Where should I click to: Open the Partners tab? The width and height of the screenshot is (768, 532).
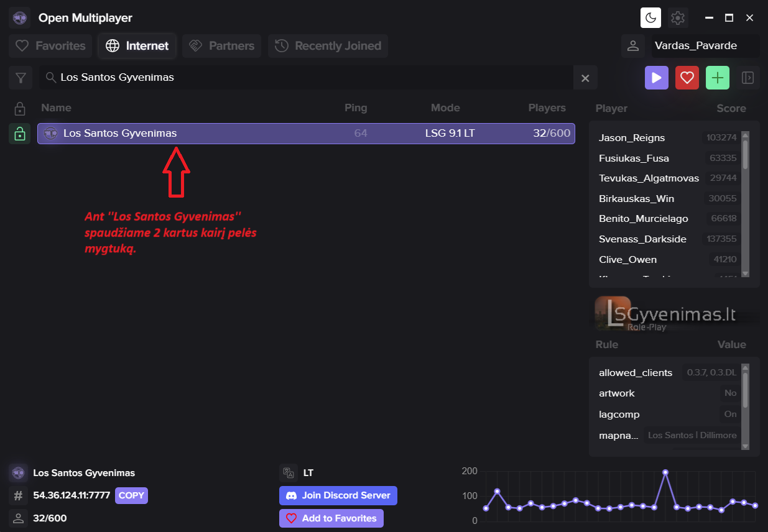[221, 46]
